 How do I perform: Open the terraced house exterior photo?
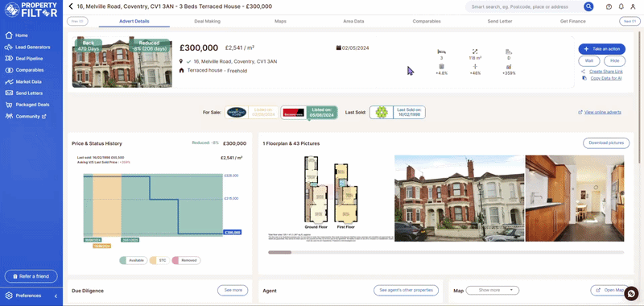(x=459, y=198)
